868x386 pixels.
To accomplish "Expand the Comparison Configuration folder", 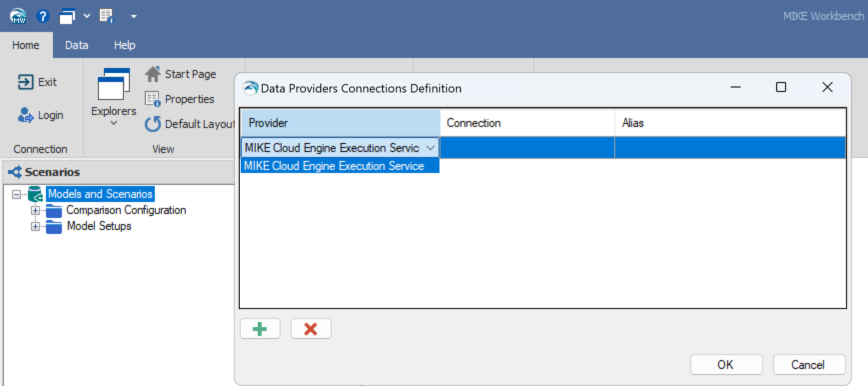I will point(35,210).
